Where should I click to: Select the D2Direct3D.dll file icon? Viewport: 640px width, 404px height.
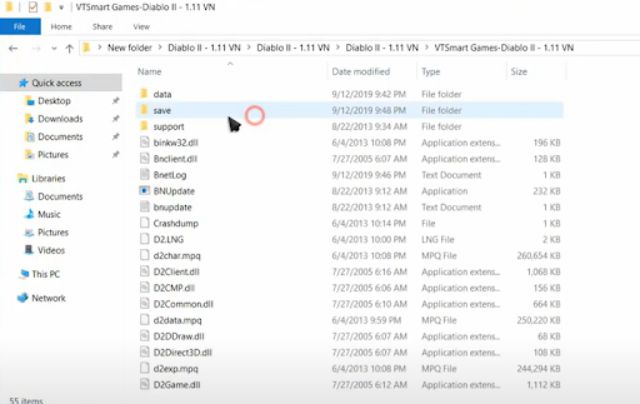(144, 352)
